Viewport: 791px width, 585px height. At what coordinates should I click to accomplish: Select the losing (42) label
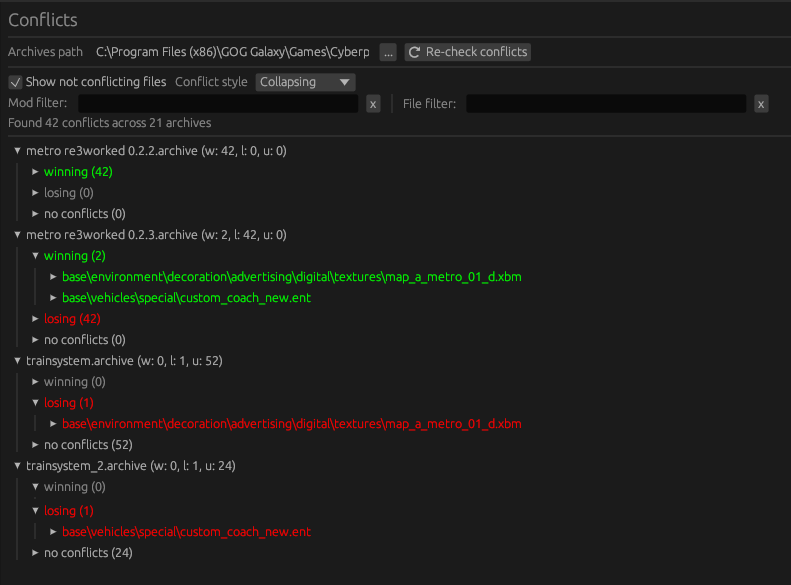(x=72, y=319)
